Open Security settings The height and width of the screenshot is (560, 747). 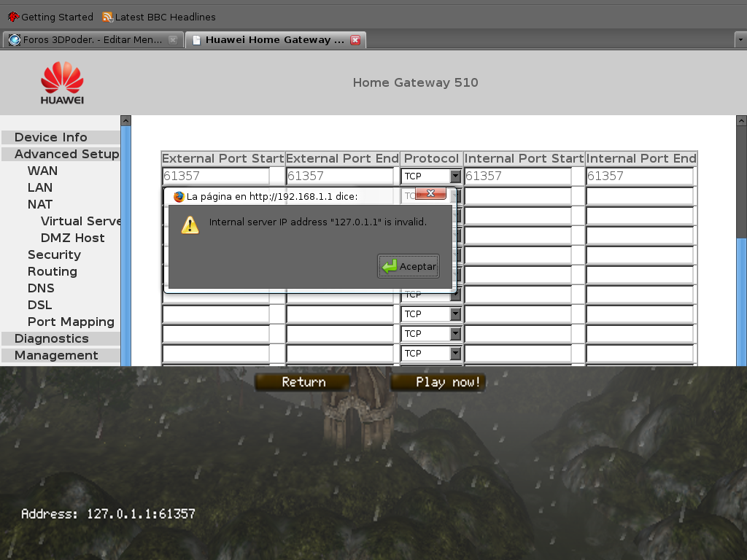pyautogui.click(x=54, y=254)
